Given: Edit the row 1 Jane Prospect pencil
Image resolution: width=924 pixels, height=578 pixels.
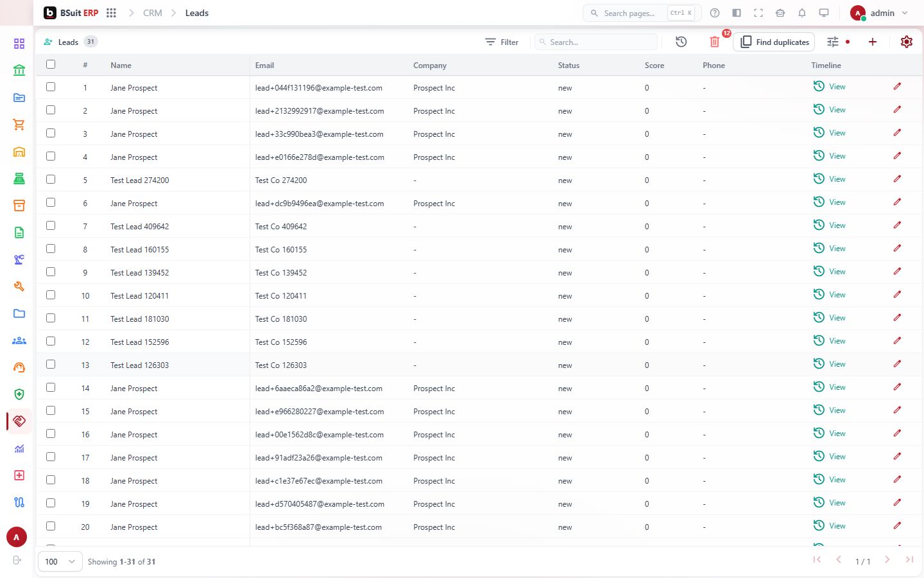Looking at the screenshot, I should click(x=897, y=87).
